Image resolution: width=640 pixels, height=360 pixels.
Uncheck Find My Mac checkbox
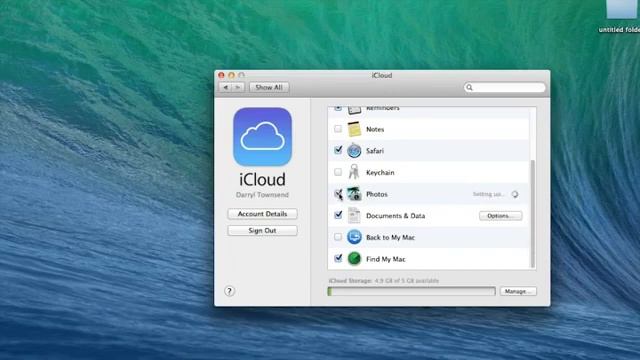click(338, 258)
